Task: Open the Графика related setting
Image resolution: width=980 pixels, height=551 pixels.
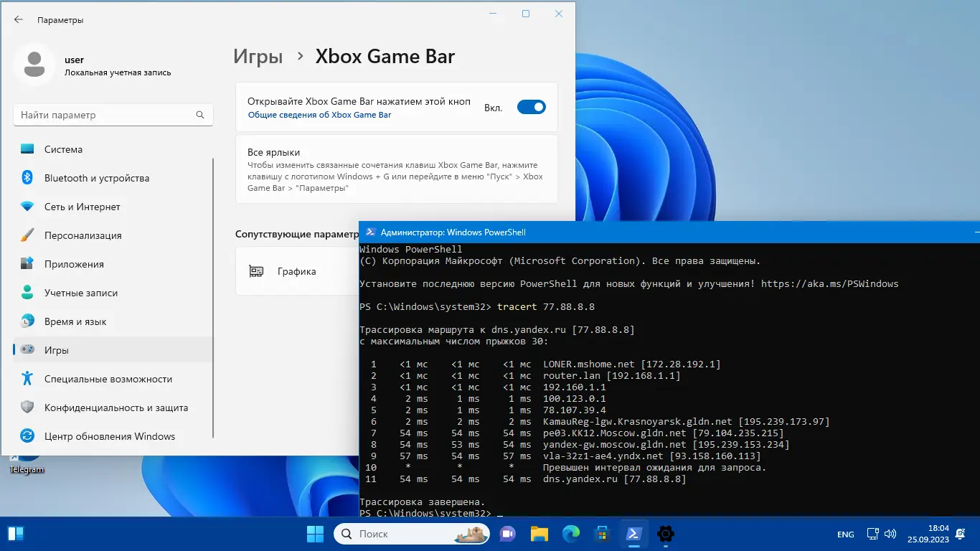Action: (x=297, y=271)
